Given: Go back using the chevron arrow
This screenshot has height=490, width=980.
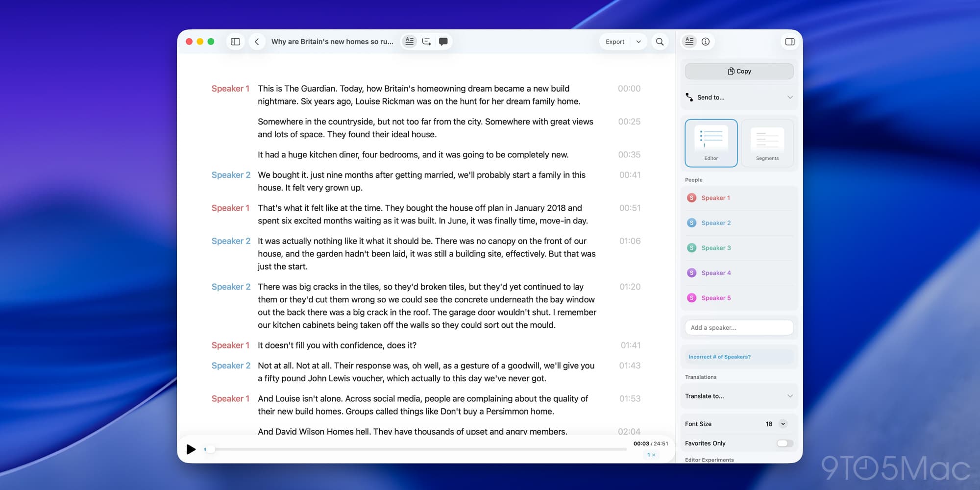Looking at the screenshot, I should coord(257,42).
